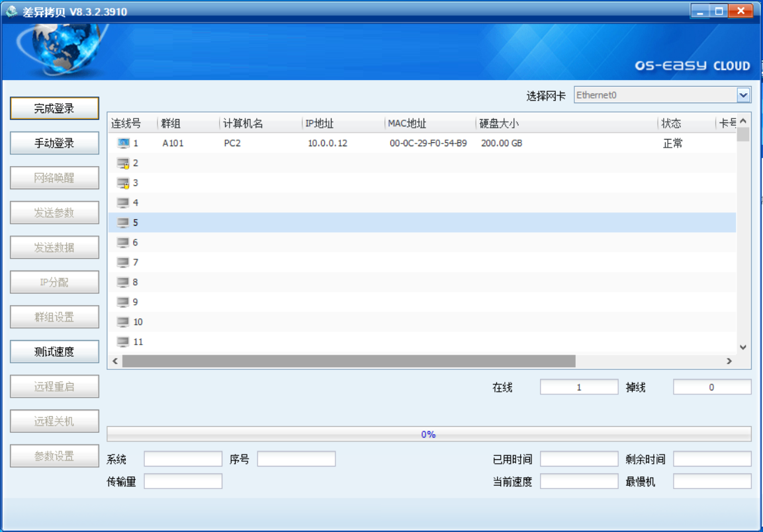Click the locked computer icon in row 3

123,183
